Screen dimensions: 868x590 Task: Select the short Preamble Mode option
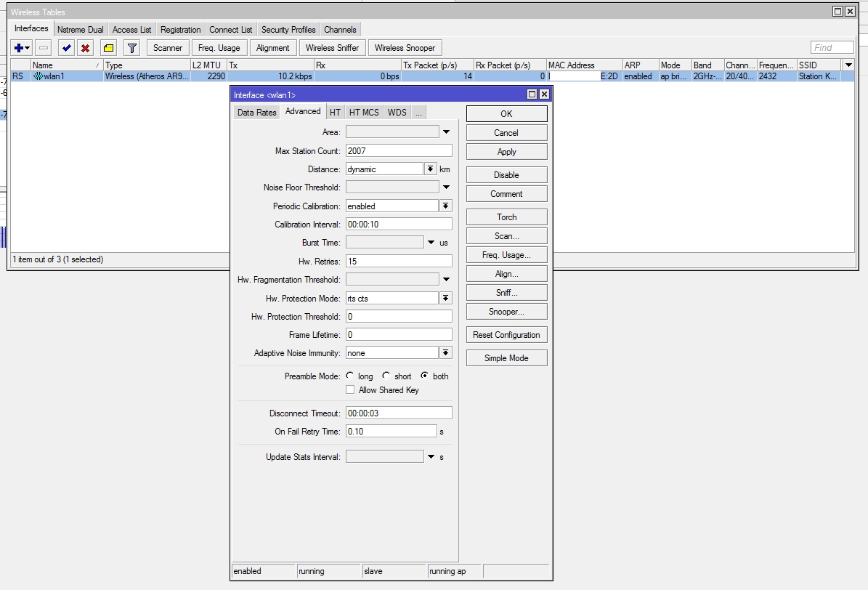[386, 376]
